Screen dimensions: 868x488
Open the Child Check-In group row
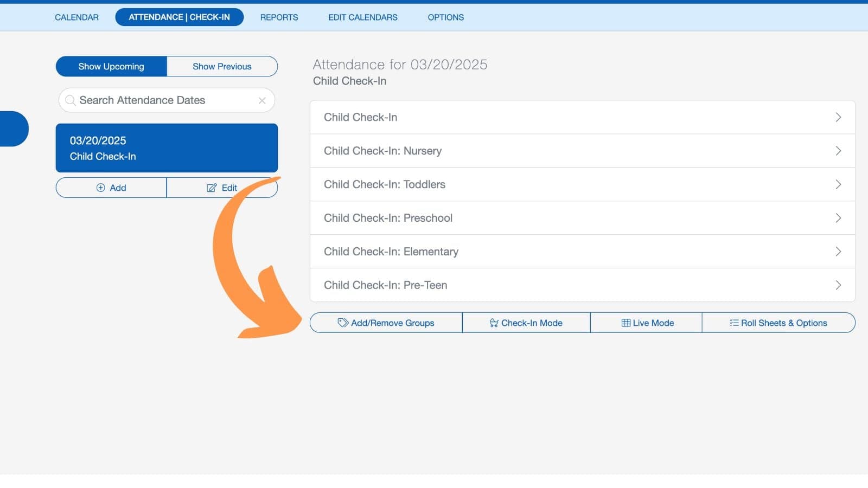(x=583, y=117)
